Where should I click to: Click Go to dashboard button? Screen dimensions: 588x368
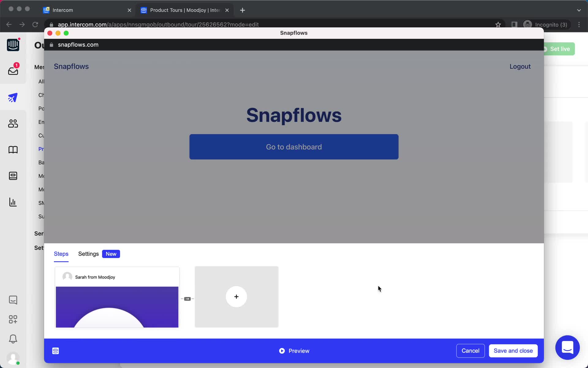click(x=294, y=147)
